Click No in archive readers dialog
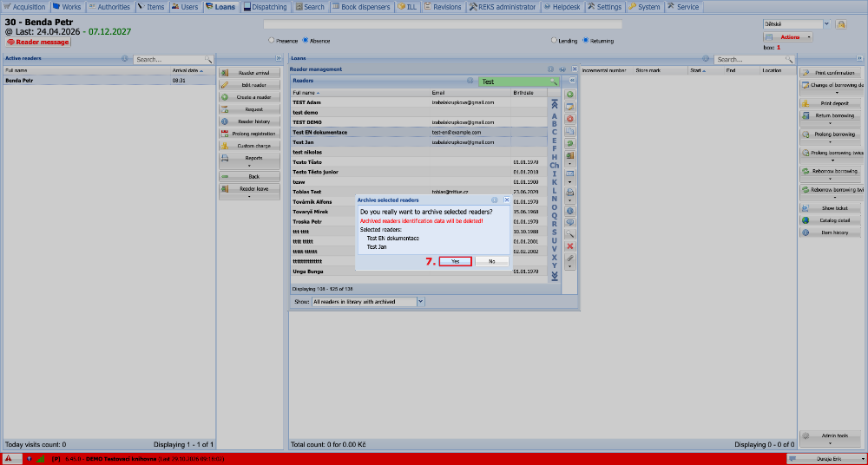This screenshot has width=868, height=465. [x=491, y=261]
